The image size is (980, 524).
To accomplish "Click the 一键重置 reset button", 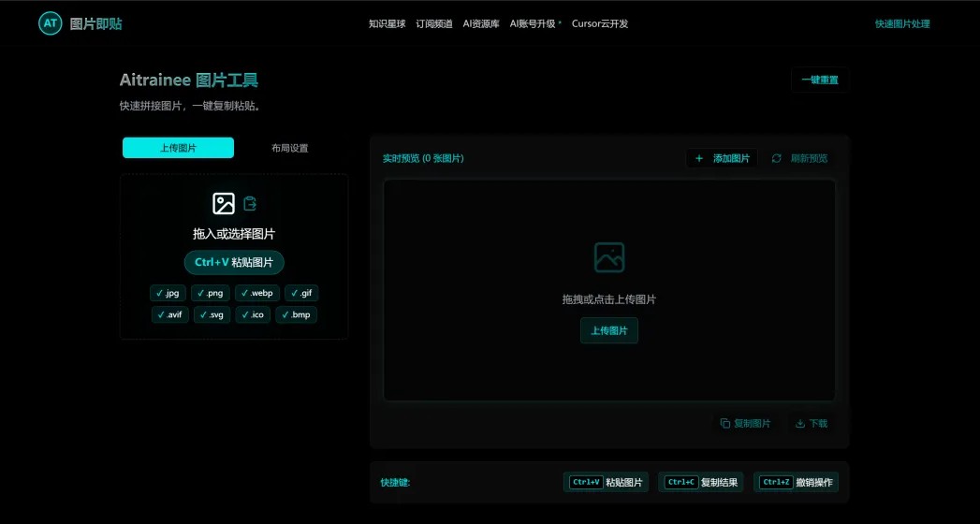I will click(x=820, y=80).
